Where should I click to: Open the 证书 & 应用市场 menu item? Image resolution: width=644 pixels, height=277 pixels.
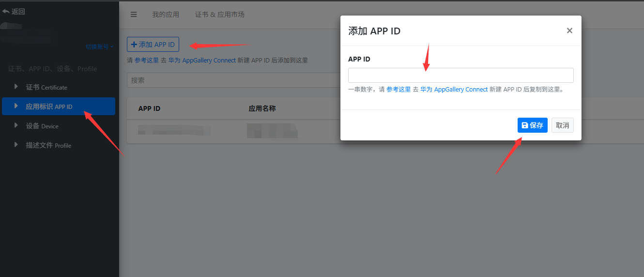[219, 15]
